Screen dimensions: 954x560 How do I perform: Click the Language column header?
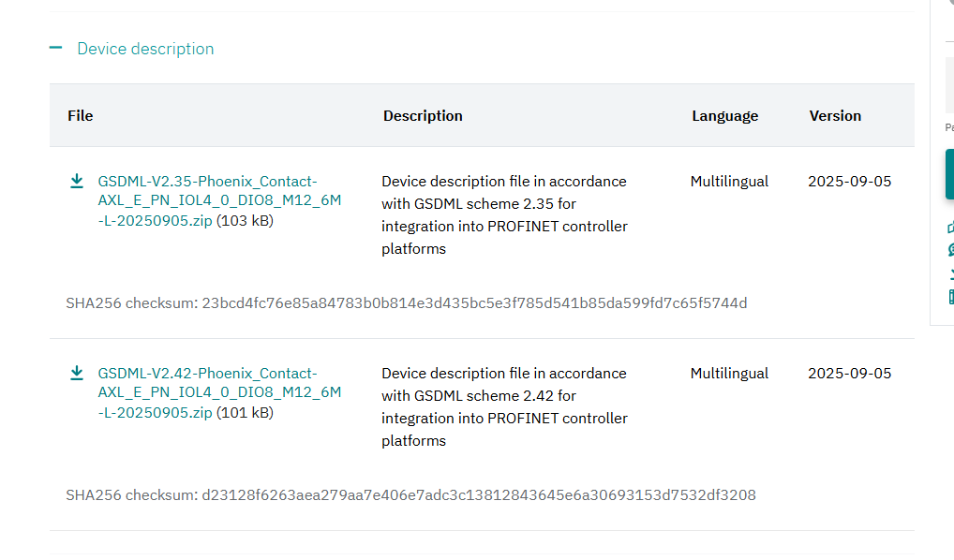pos(724,116)
